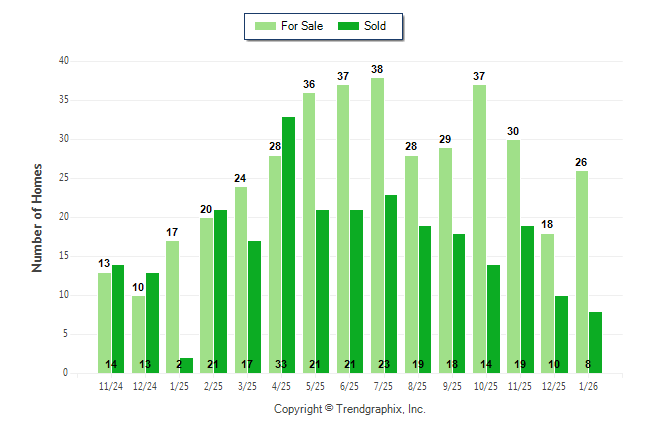Select the 1/26 For Sale bar
This screenshot has width=646, height=434.
(582, 272)
